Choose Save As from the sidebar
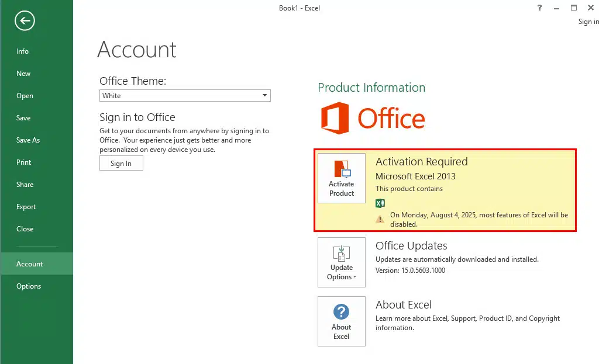The width and height of the screenshot is (599, 364). click(28, 140)
